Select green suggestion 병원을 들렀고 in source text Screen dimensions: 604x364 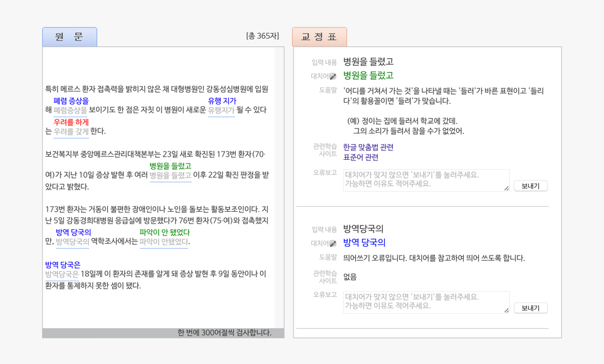coord(170,166)
